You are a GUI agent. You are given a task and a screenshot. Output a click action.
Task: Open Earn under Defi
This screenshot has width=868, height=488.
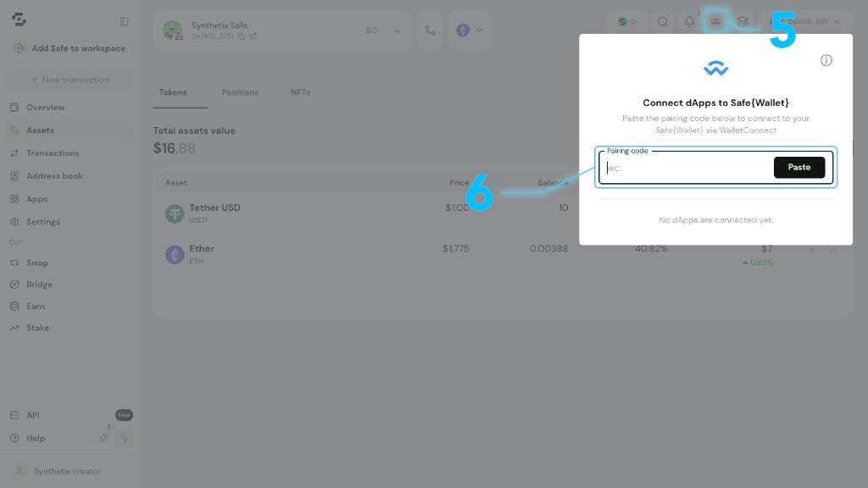pyautogui.click(x=36, y=306)
